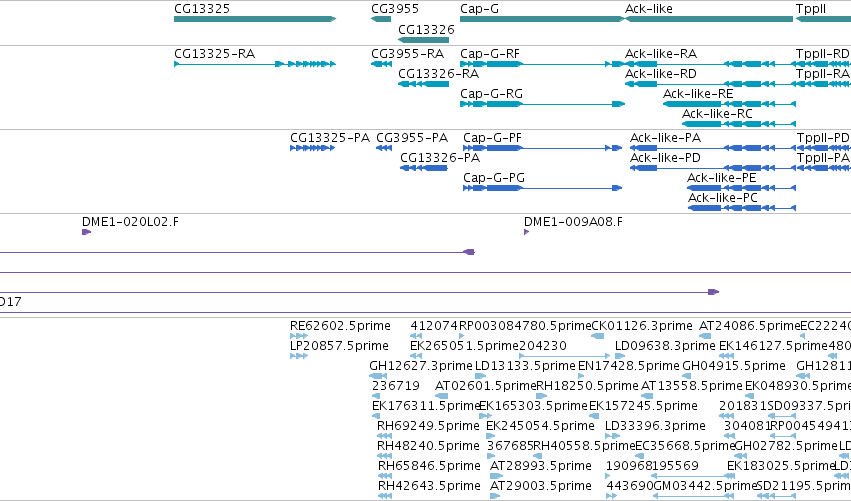Select EST GM03442.5prime
851x501 pixels.
[x=704, y=486]
